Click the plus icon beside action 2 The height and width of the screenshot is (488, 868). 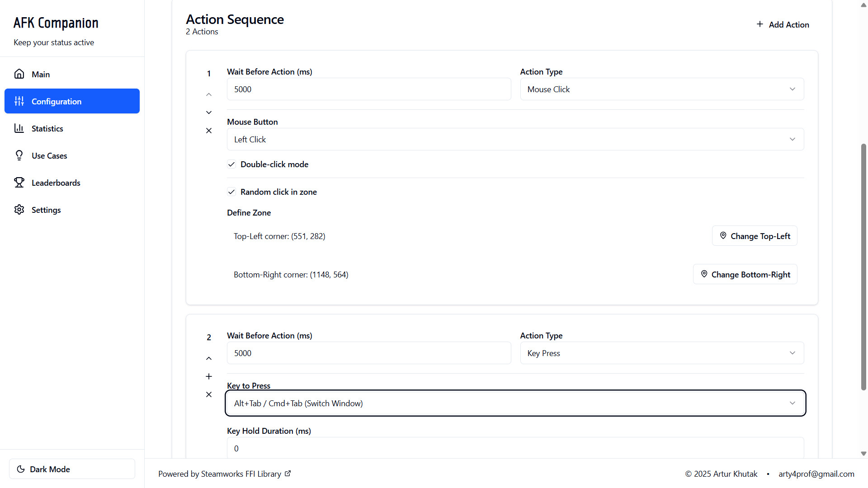[x=209, y=376]
